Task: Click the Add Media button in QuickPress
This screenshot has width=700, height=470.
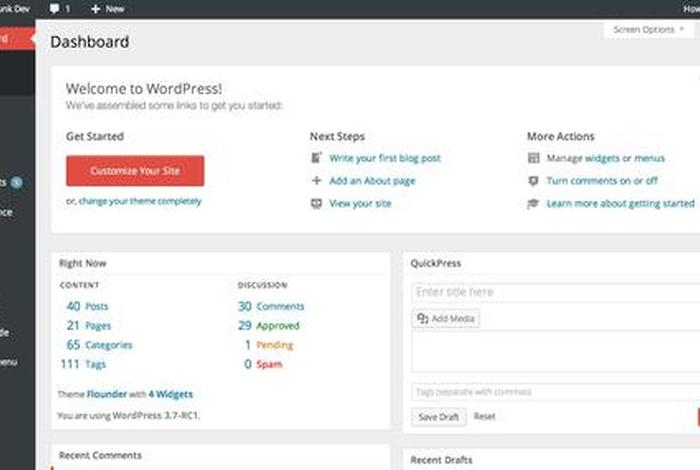Action: coord(446,319)
